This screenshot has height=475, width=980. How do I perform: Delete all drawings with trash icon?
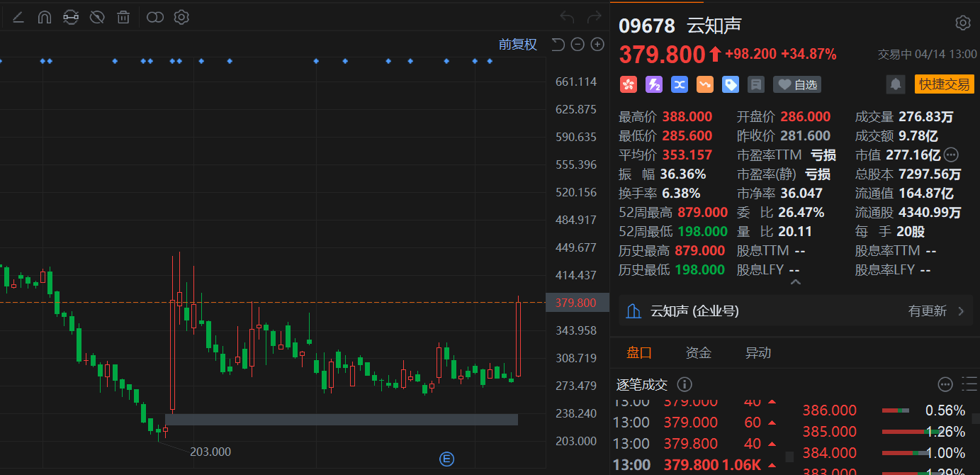point(123,17)
